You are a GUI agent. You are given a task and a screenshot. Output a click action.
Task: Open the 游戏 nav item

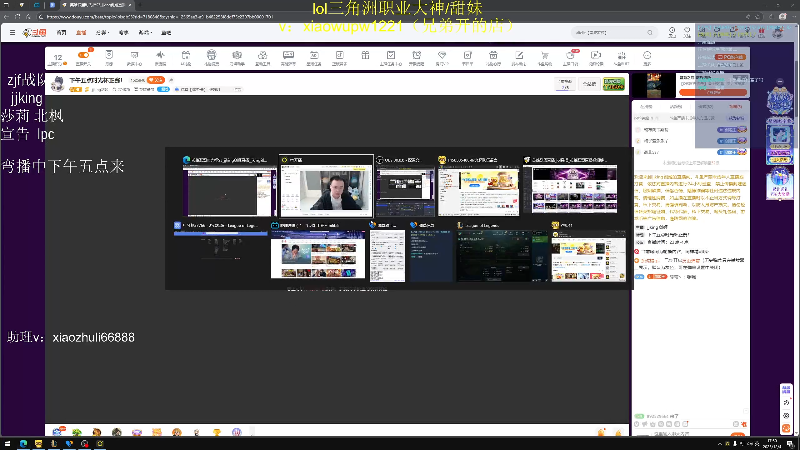tap(166, 33)
